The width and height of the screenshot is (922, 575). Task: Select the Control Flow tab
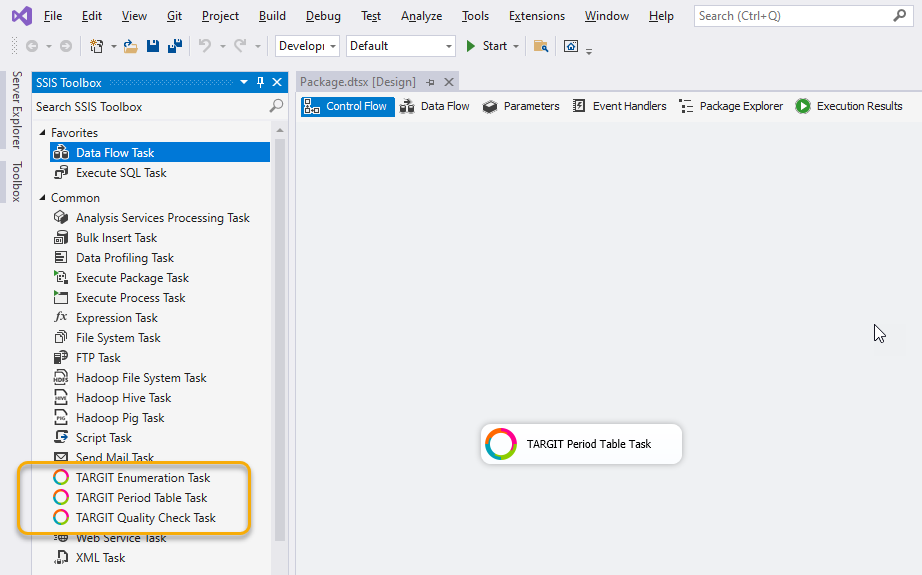click(348, 106)
